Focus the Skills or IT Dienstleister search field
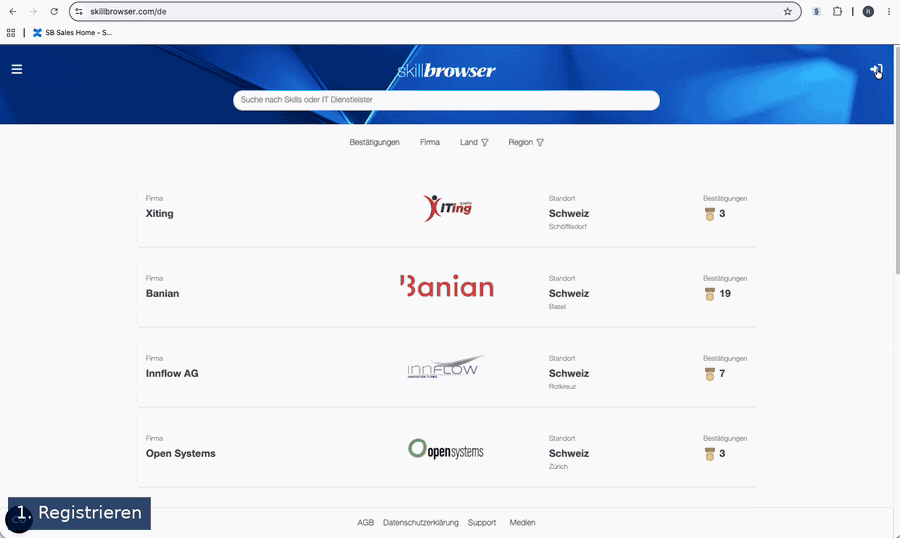Screen dimensions: 900x538 446,100
